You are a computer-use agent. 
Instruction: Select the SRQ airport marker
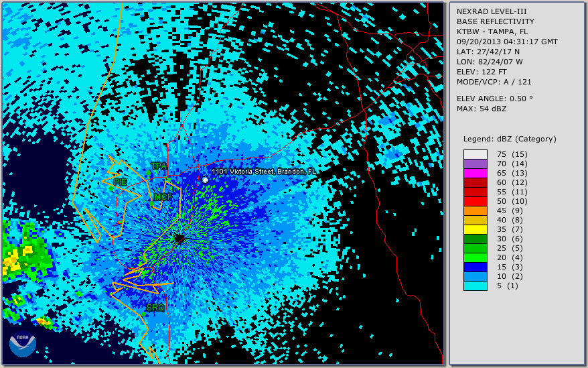click(143, 314)
